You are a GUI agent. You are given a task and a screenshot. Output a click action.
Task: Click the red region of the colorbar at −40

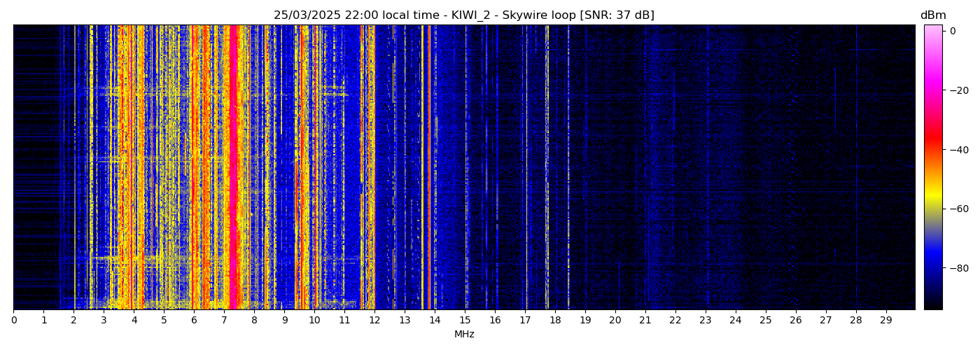pyautogui.click(x=932, y=149)
